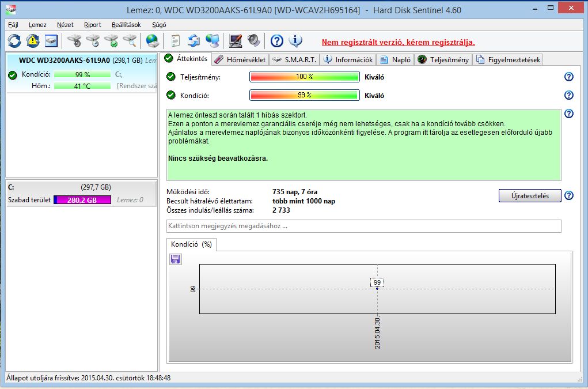
Task: Open help with toolbar question mark icon
Action: pyautogui.click(x=277, y=41)
